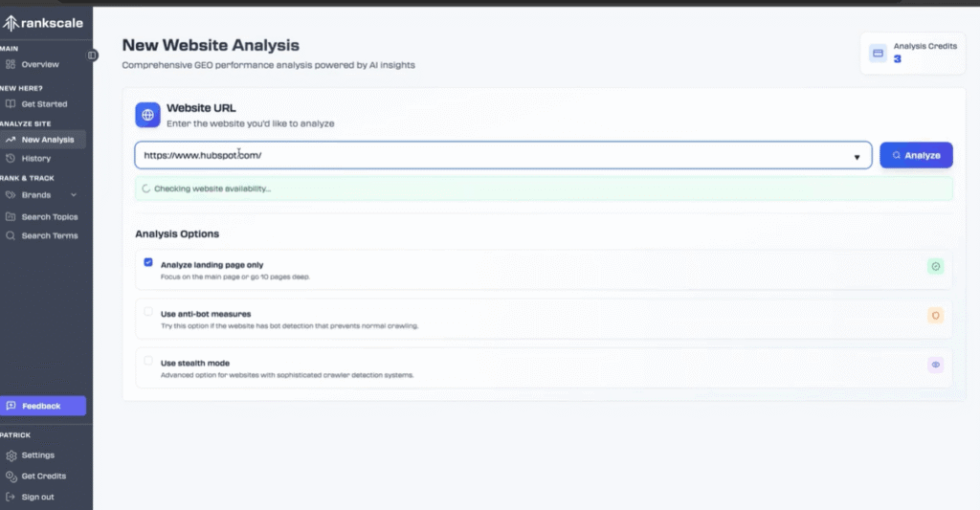The height and width of the screenshot is (510, 980).
Task: Click the New Website Analysis heading
Action: 211,45
